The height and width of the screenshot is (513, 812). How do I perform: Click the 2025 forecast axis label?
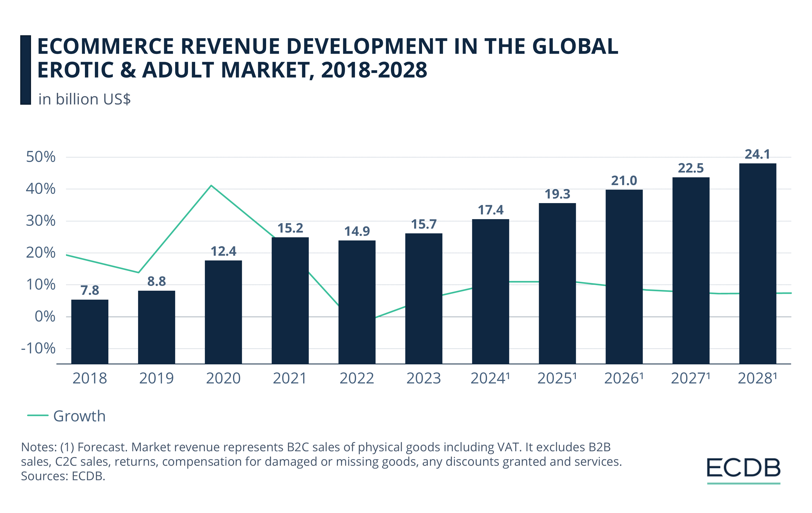click(557, 378)
